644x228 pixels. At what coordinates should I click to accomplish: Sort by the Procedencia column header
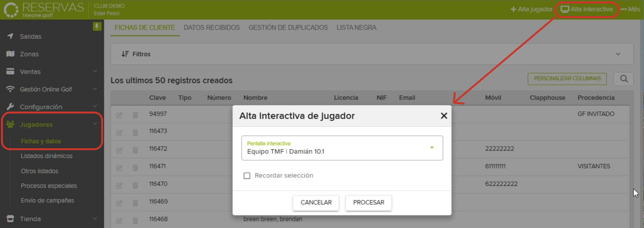coord(596,98)
